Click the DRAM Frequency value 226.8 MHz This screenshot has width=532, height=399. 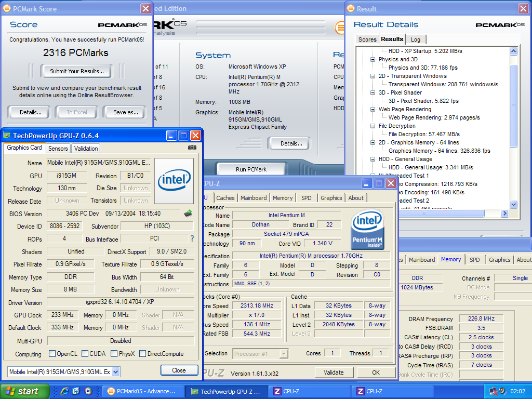(481, 318)
